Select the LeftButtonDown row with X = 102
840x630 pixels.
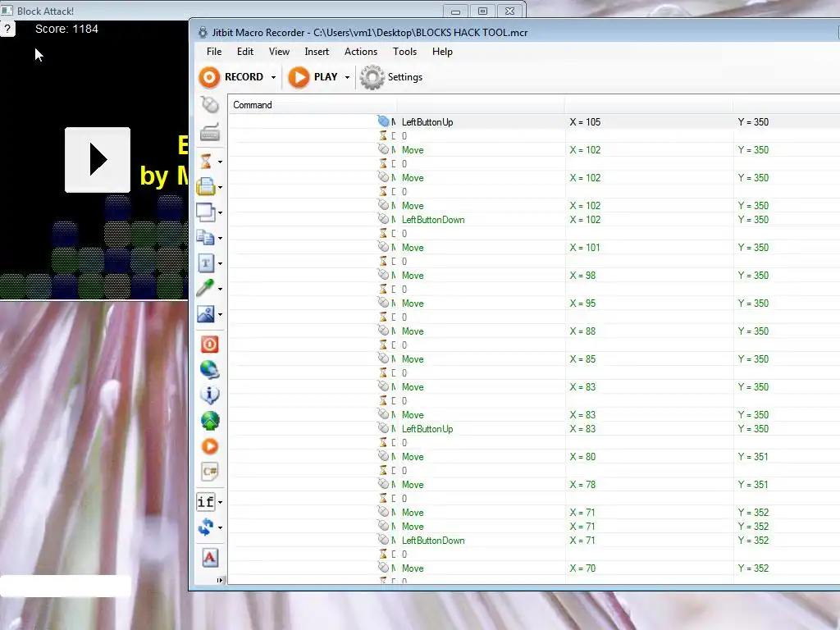[533, 220]
